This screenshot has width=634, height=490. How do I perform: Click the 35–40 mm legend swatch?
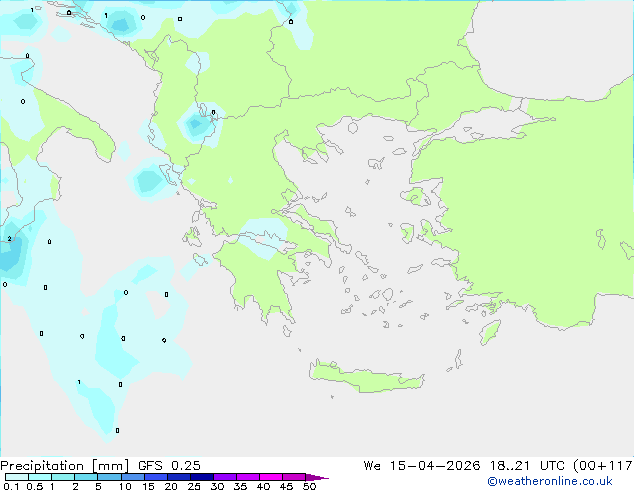248,477
